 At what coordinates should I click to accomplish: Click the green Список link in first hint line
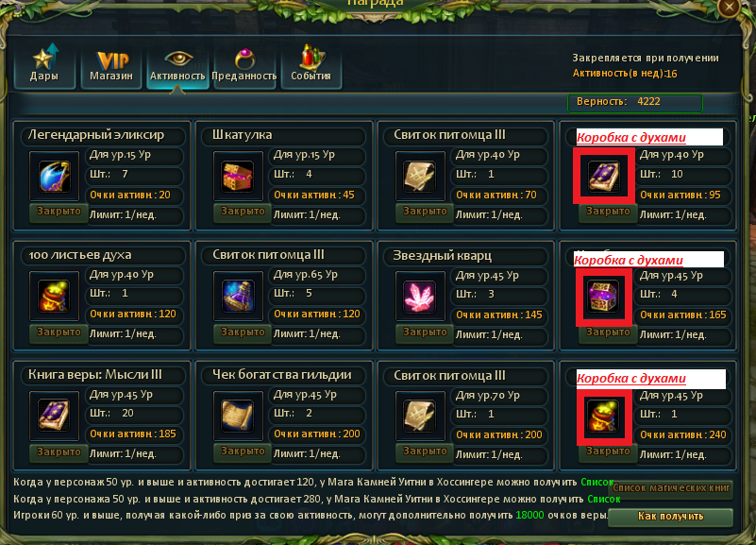596,483
